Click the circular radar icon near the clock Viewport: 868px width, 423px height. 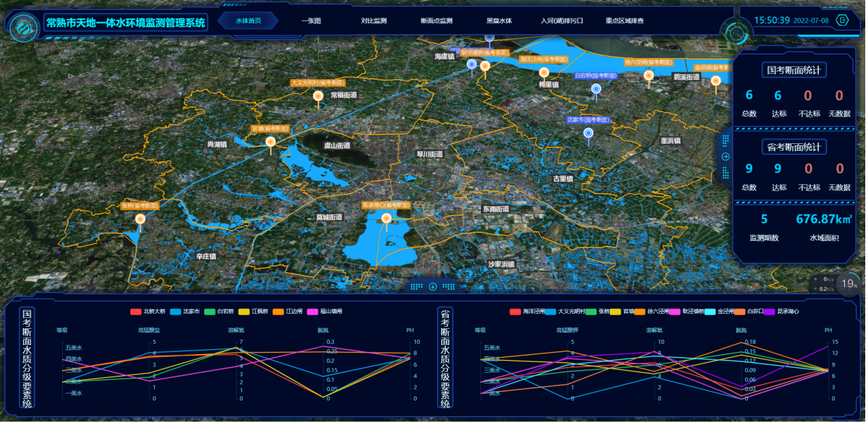(737, 32)
